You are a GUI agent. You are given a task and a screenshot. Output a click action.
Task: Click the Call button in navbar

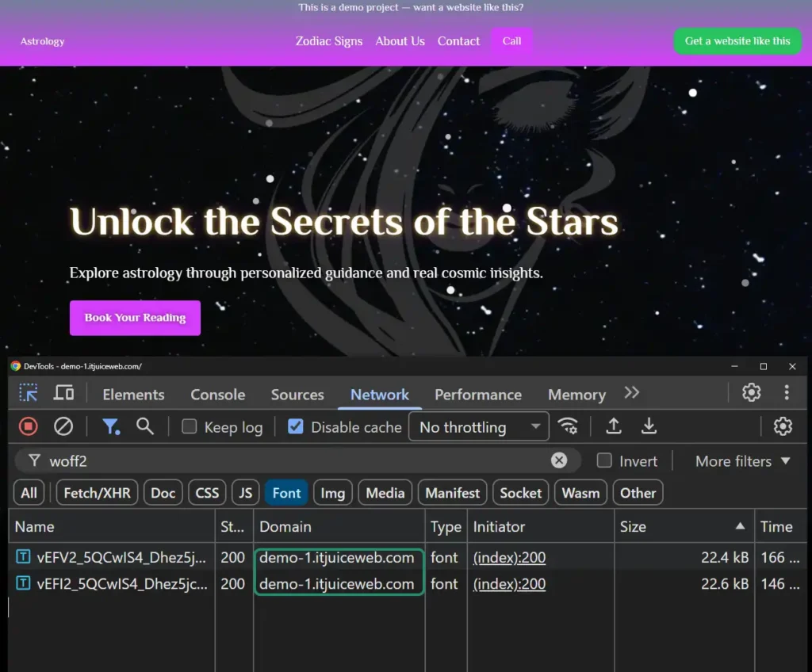click(511, 41)
